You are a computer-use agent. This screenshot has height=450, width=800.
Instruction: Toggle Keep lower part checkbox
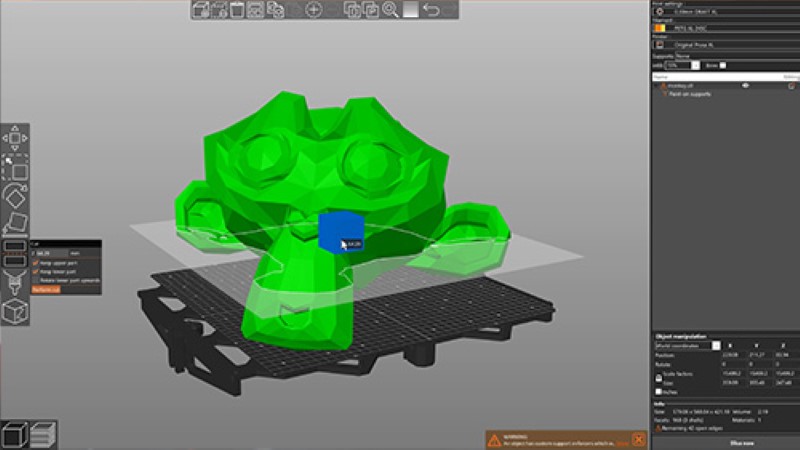[37, 270]
